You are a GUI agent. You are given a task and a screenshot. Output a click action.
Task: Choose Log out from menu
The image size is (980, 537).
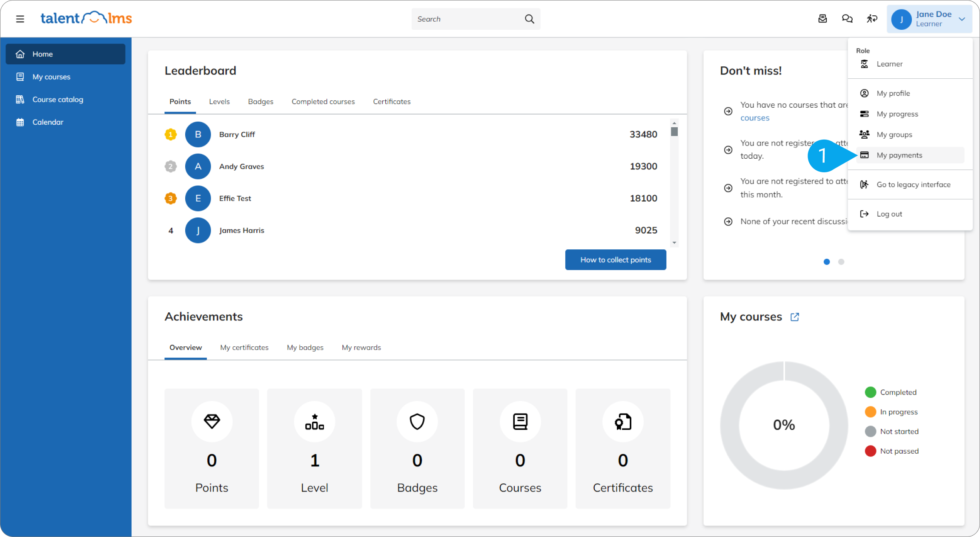(x=910, y=214)
